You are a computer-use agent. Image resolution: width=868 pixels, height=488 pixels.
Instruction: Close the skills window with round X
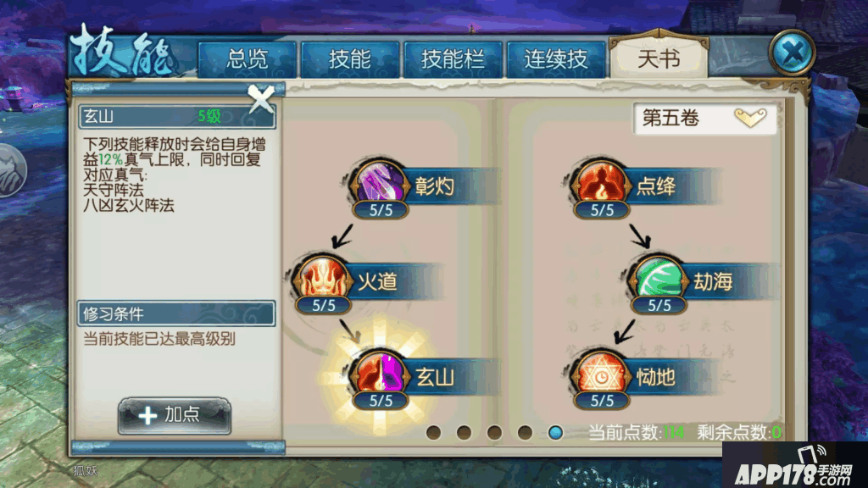click(x=793, y=53)
